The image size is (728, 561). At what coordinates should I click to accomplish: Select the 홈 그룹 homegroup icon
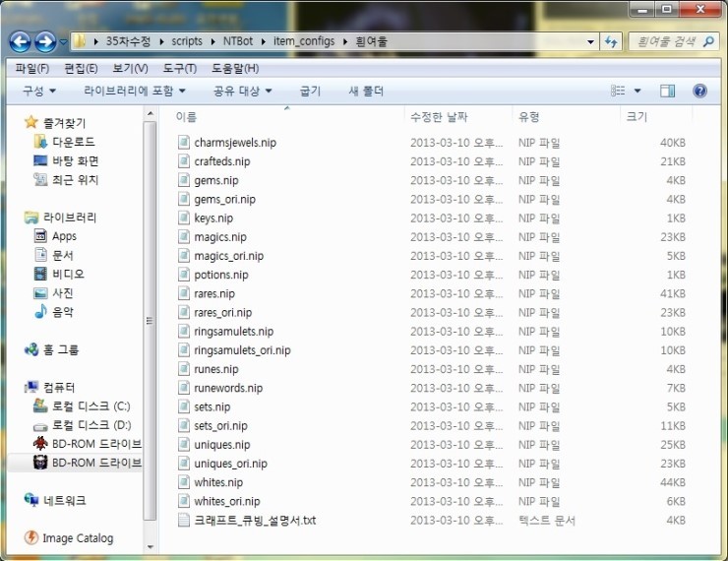click(x=31, y=349)
